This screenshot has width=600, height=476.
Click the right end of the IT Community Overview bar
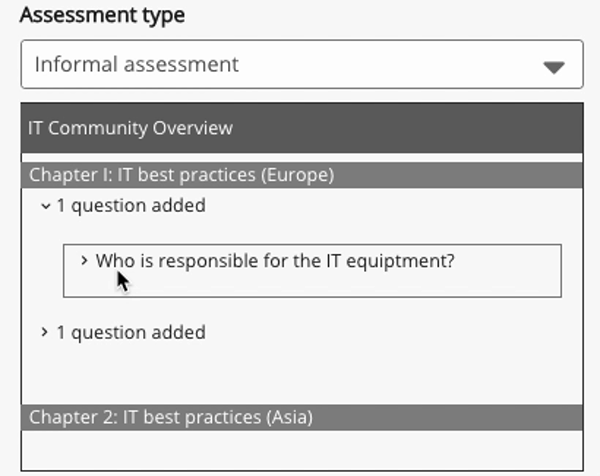click(560, 128)
